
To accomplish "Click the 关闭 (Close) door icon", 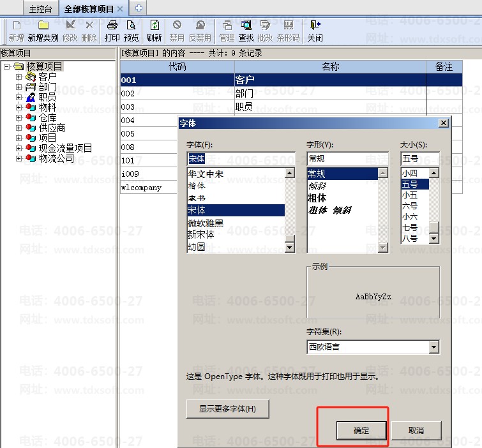I will 315,25.
